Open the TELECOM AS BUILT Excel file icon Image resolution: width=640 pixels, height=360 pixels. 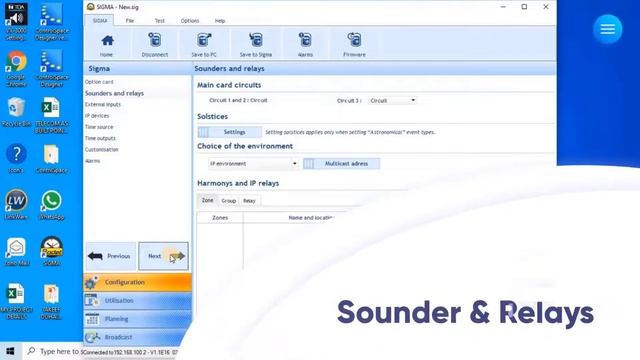pos(51,116)
